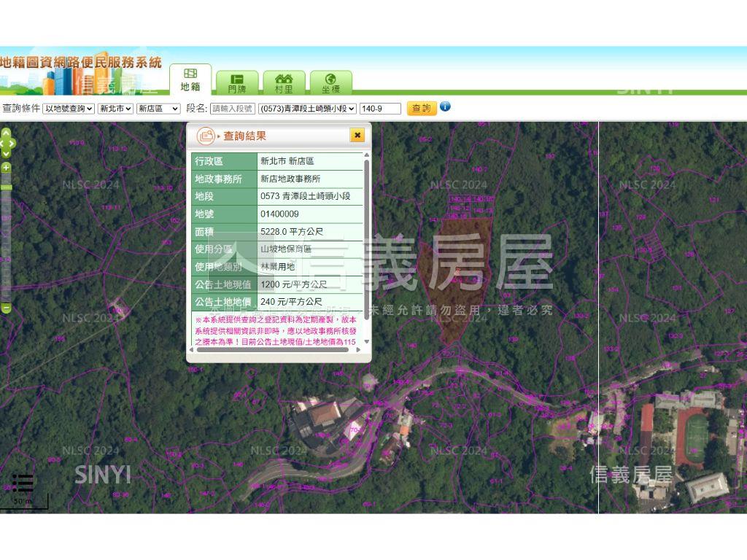The width and height of the screenshot is (747, 560).
Task: Click the result panel horizontal scrollbar
Action: 273,349
